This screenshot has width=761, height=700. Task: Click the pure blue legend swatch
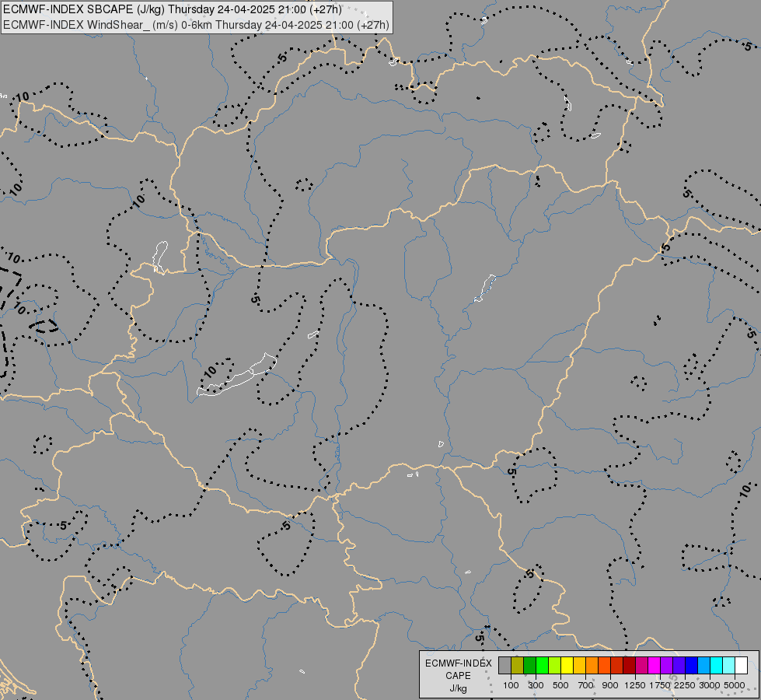tap(691, 665)
